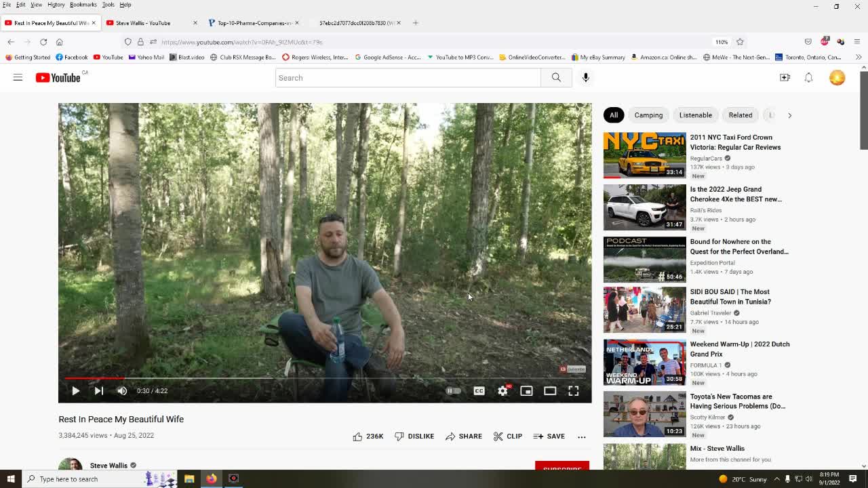Open File Explorer from the taskbar
868x488 pixels.
point(189,479)
